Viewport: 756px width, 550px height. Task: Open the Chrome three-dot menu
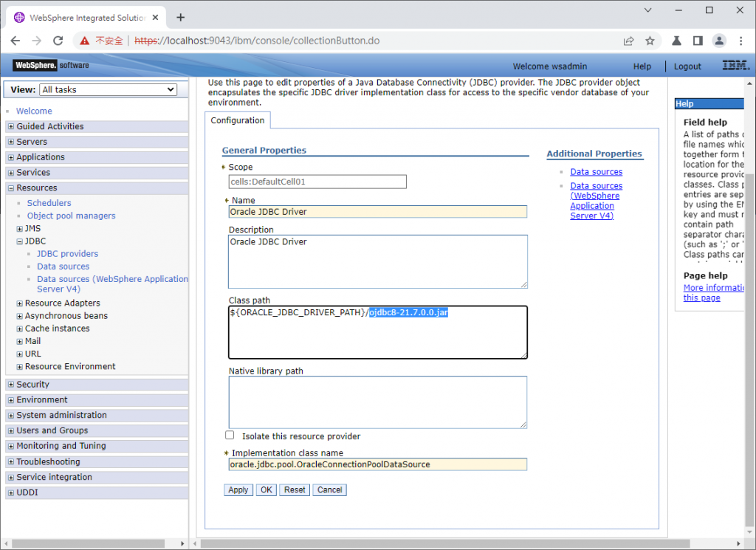(x=741, y=41)
